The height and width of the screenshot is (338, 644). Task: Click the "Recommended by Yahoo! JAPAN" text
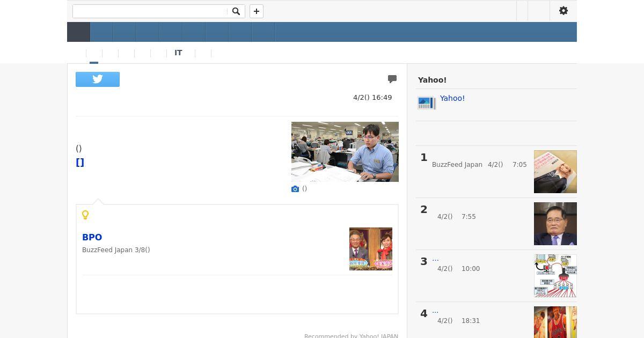pyautogui.click(x=351, y=336)
